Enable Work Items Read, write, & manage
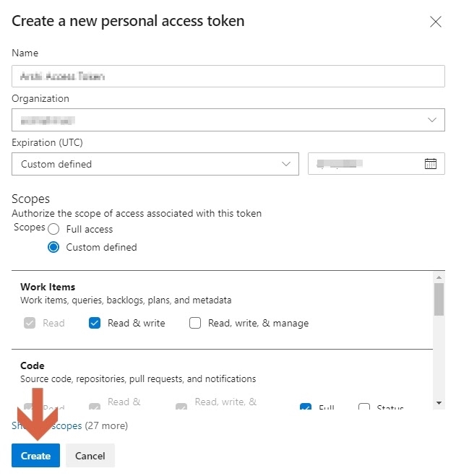 195,323
